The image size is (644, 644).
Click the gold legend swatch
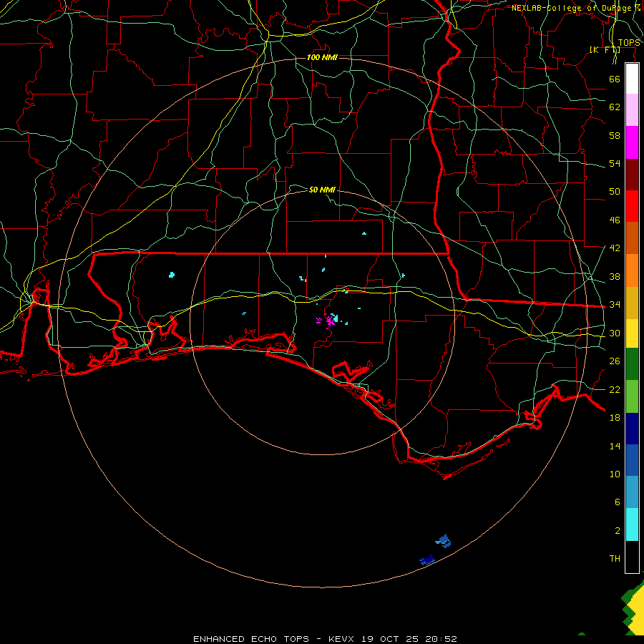[632, 303]
